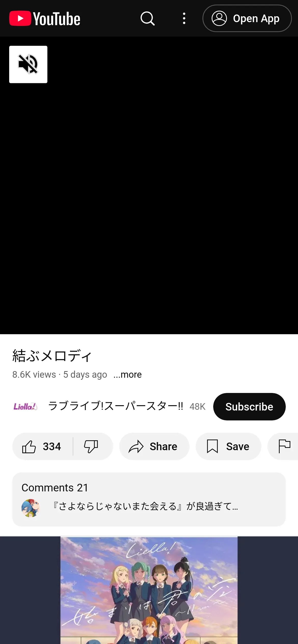The image size is (298, 644).
Task: Open the Liella! channel logo avatar
Action: coord(25,406)
